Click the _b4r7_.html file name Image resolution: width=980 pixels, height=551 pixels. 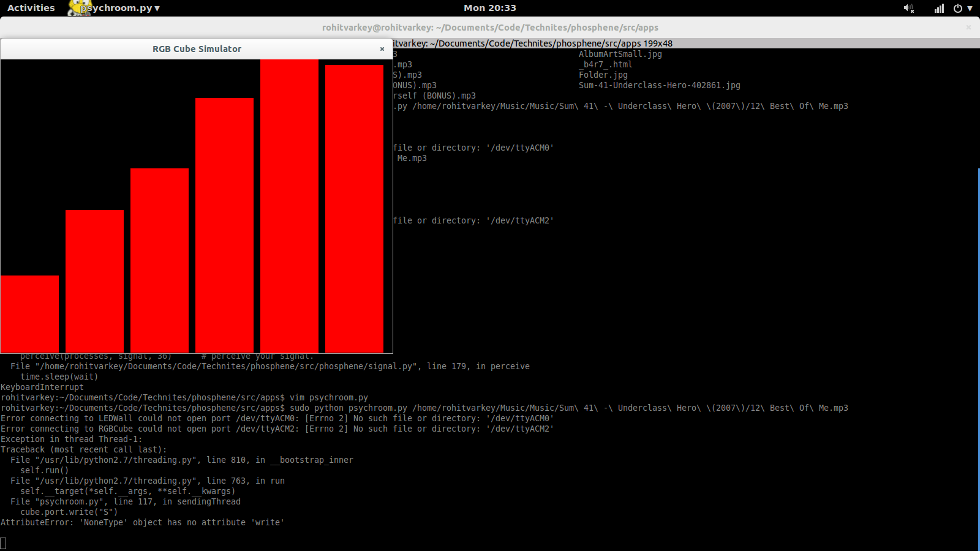pyautogui.click(x=606, y=64)
